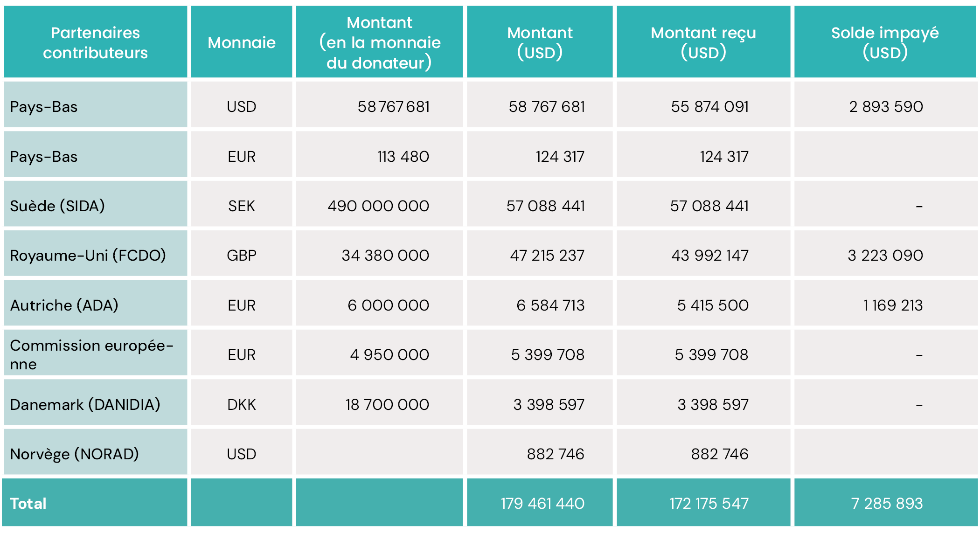Image resolution: width=980 pixels, height=533 pixels.
Task: Click the 'Partenaires contributeurs' column header
Action: click(x=95, y=42)
